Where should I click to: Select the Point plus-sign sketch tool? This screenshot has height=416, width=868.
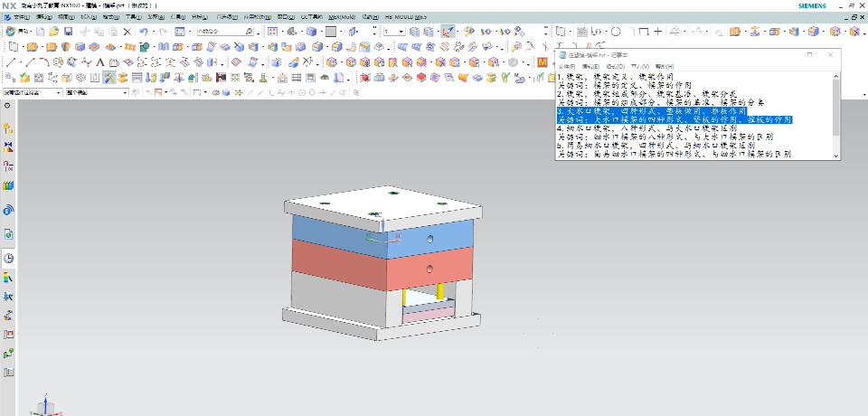coord(657,32)
